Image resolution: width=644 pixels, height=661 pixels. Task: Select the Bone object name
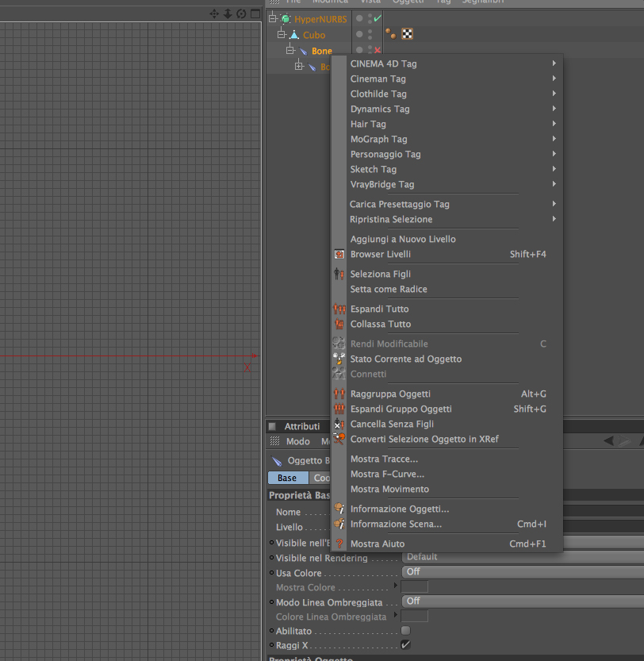pos(321,51)
